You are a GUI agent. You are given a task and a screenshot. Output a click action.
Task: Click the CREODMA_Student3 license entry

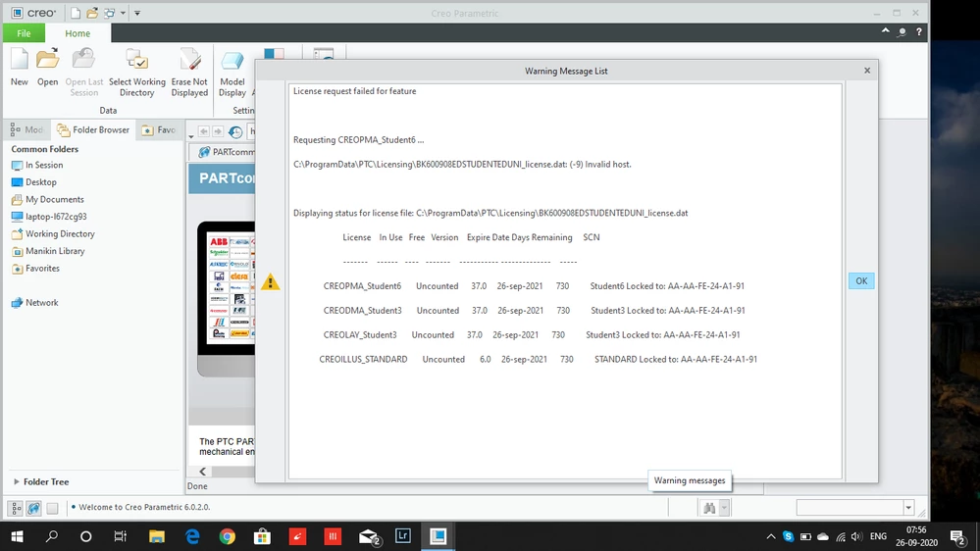363,311
